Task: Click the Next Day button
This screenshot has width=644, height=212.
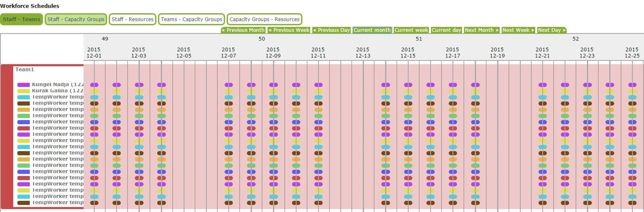Action: pos(551,30)
